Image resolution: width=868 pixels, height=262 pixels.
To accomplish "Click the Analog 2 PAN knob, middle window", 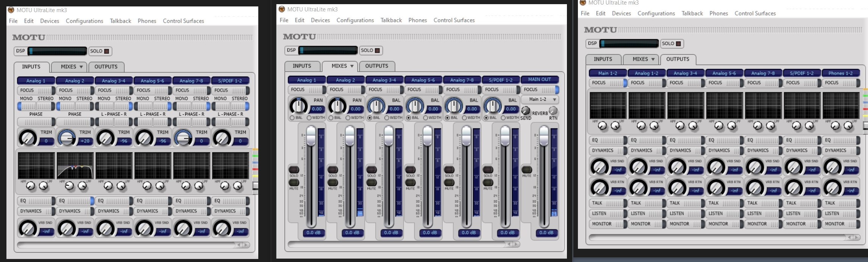I will click(x=337, y=105).
